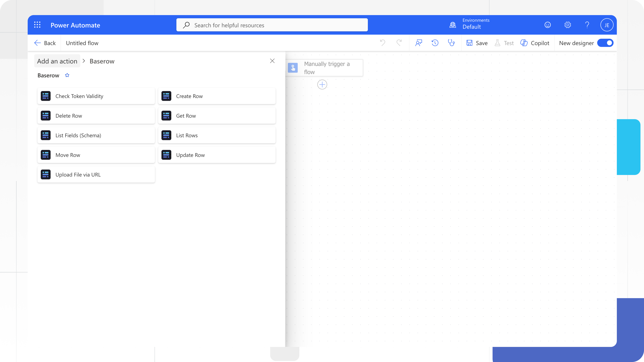Open the flow version history icon
Screen dimensions: 644x362
(x=435, y=43)
